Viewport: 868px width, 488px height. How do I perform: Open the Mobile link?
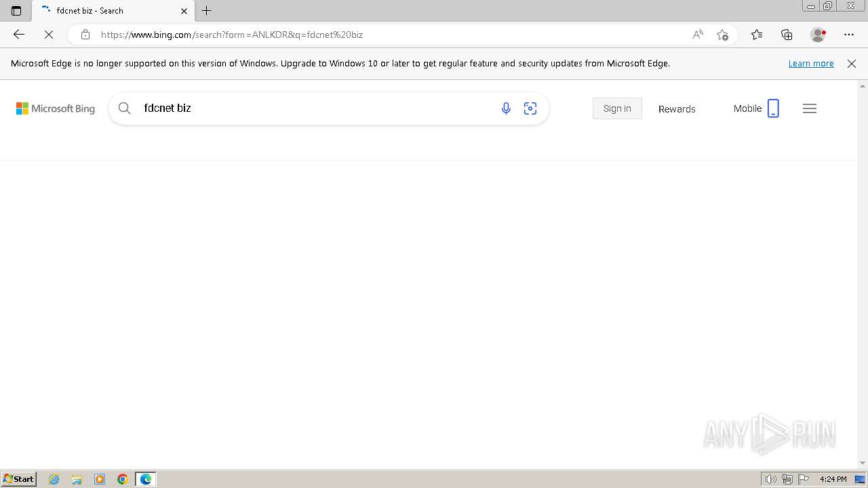pyautogui.click(x=757, y=108)
